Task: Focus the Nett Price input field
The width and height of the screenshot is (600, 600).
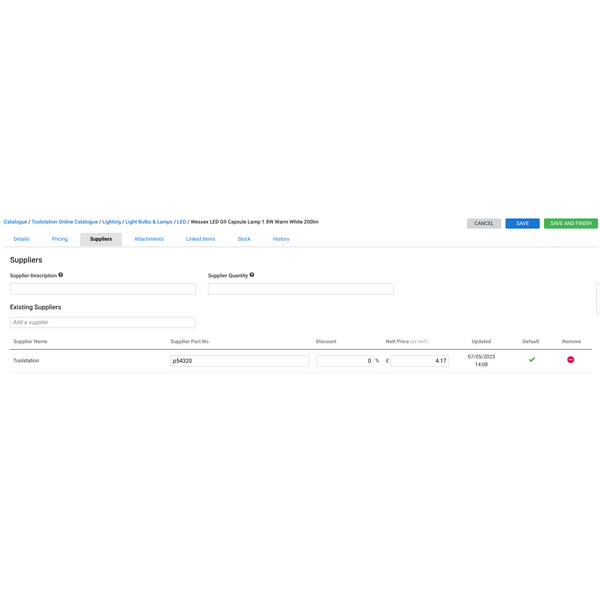Action: 419,361
